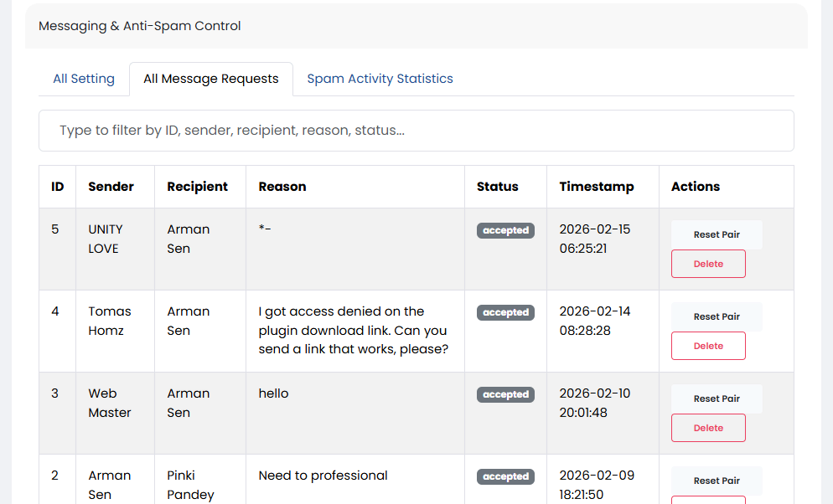Click the Recipient column header
This screenshot has width=833, height=504.
(x=197, y=187)
